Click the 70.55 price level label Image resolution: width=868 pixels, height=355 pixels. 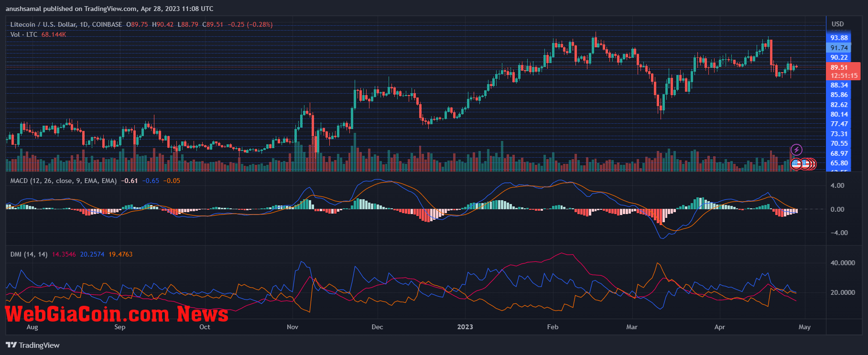point(839,143)
